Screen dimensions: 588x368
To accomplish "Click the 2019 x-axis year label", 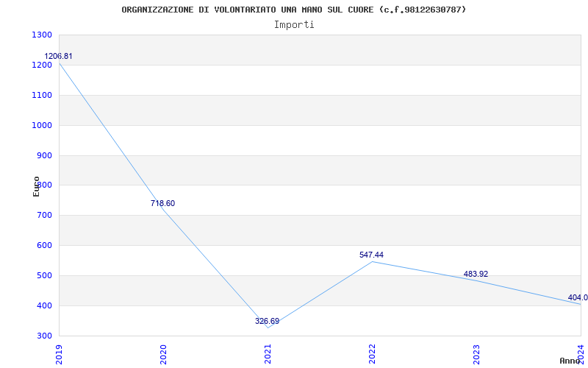I will (59, 354).
